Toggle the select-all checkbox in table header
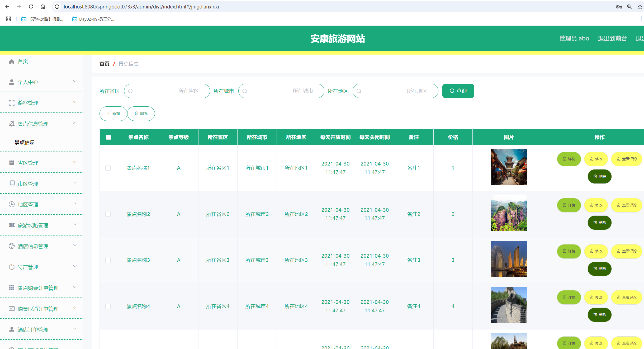The image size is (644, 349). (x=108, y=137)
